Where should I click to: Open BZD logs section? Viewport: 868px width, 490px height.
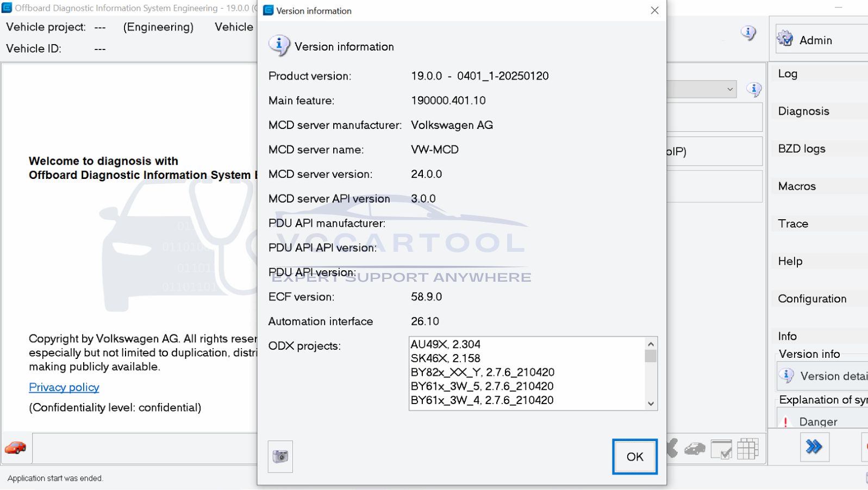[820, 148]
